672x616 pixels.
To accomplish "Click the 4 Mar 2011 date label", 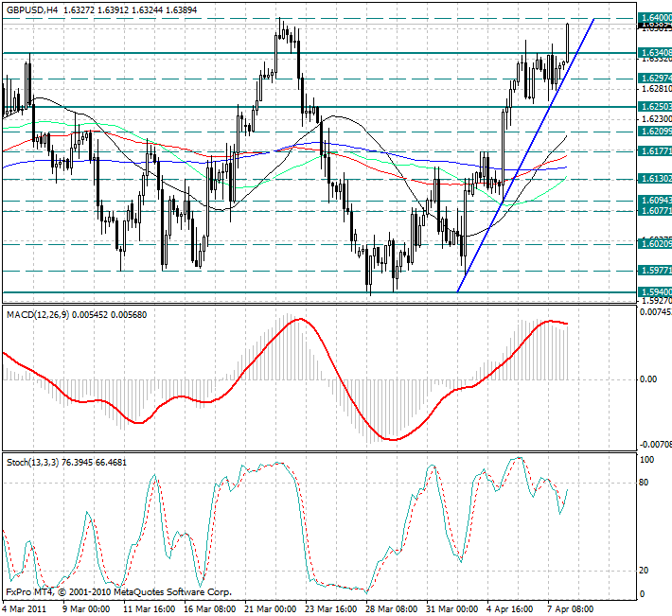I will pyautogui.click(x=24, y=609).
